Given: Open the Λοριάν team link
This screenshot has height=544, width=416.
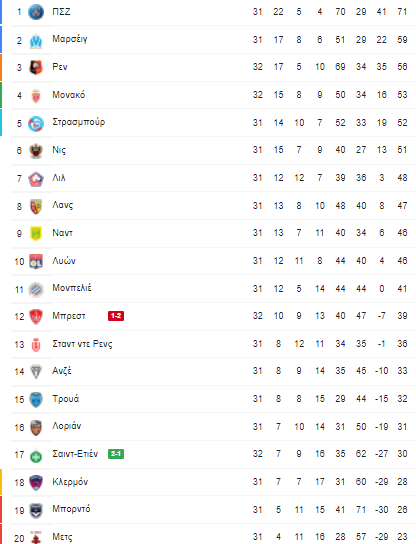Looking at the screenshot, I should pyautogui.click(x=67, y=426).
